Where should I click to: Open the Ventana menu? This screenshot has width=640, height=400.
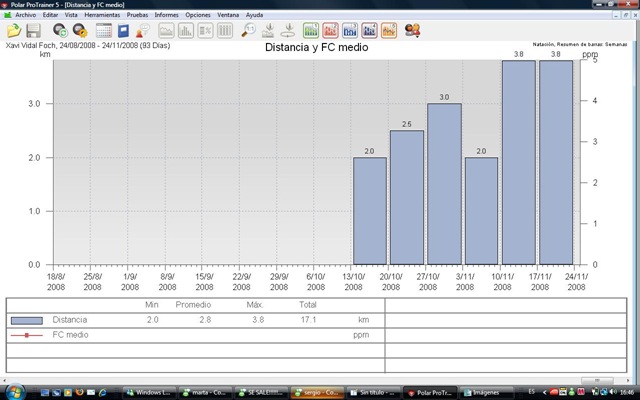pos(228,15)
